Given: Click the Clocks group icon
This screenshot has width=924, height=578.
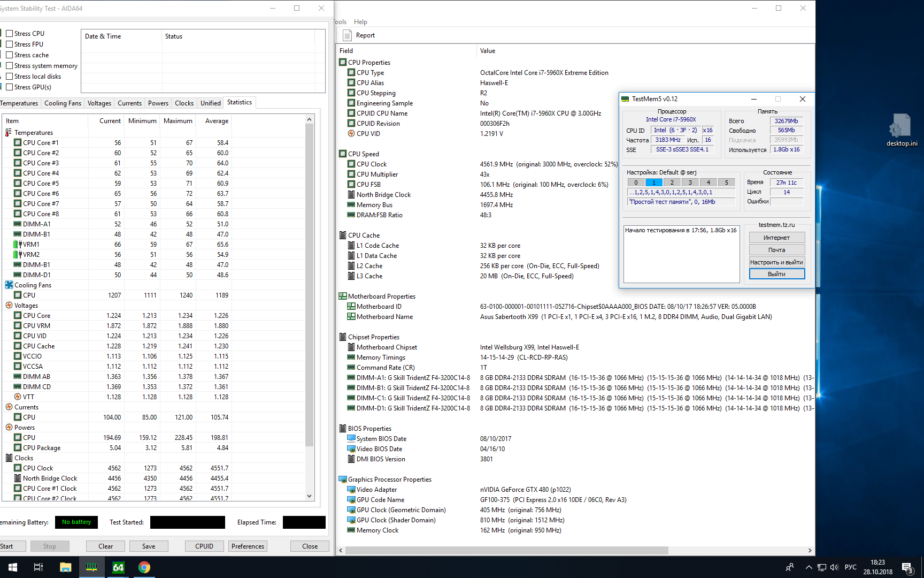Looking at the screenshot, I should pos(9,458).
